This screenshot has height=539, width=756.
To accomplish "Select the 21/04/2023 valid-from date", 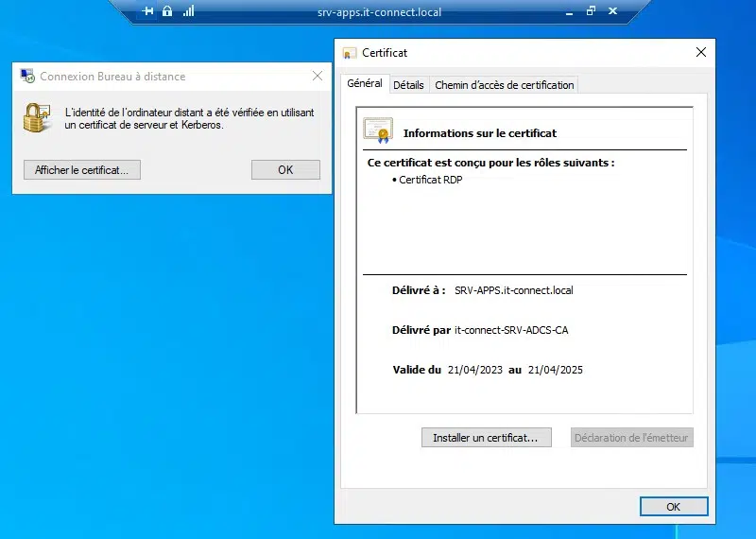I will click(475, 370).
